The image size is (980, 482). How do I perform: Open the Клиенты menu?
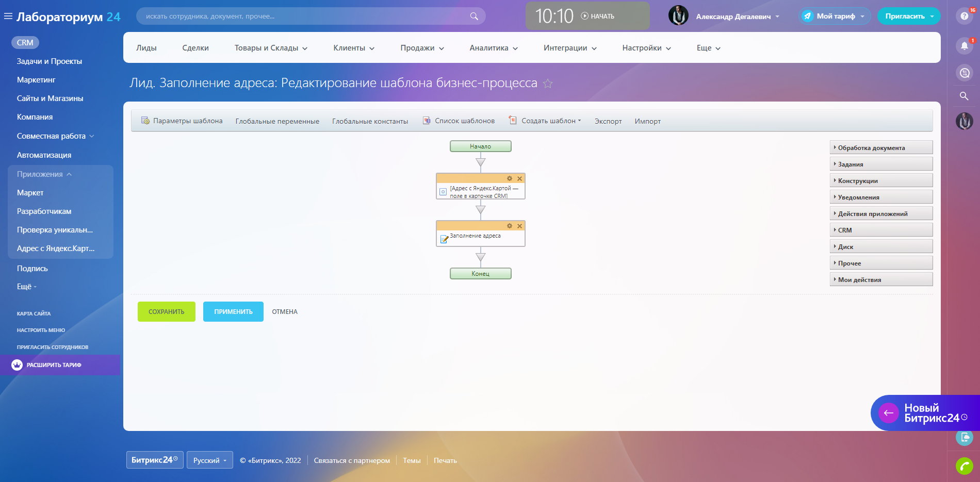point(354,48)
